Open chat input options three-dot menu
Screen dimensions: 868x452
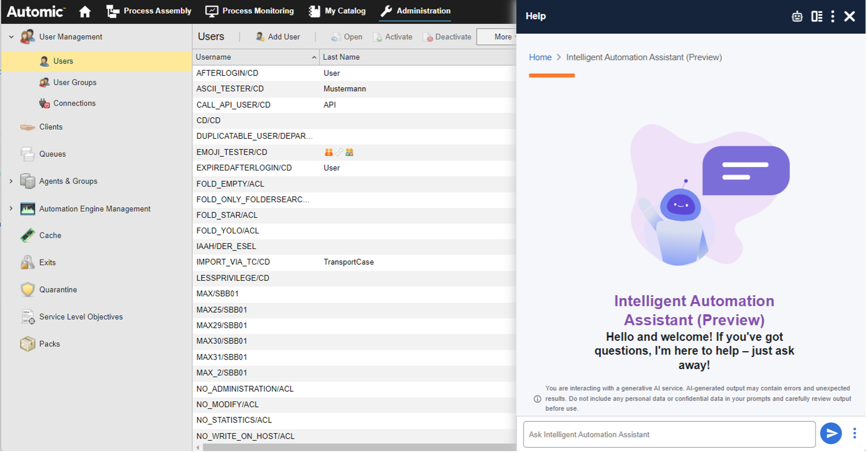854,433
